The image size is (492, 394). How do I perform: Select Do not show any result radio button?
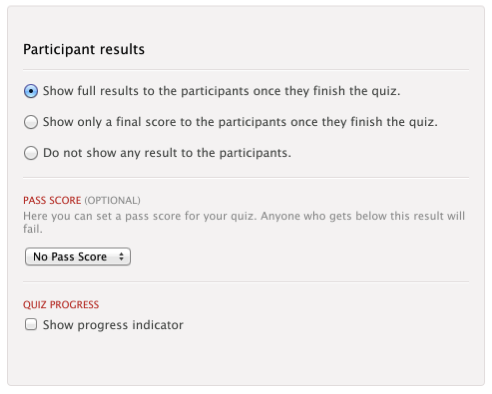click(31, 153)
